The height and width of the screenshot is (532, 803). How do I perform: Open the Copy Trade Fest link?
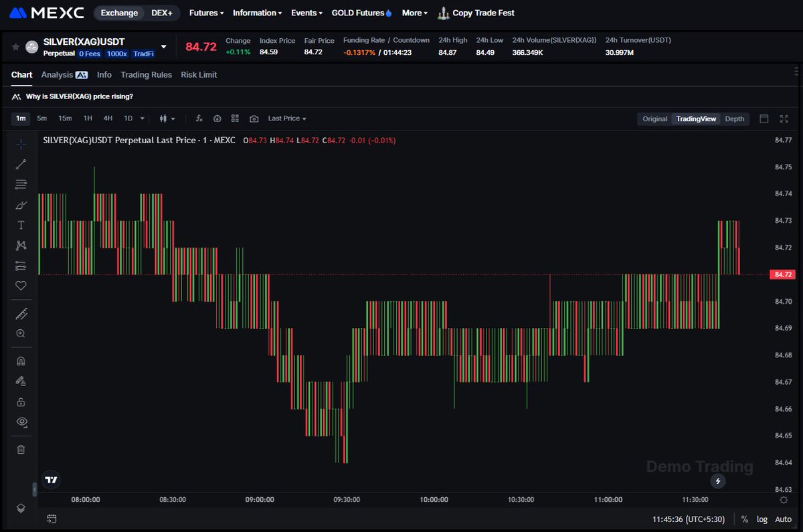[x=476, y=13]
